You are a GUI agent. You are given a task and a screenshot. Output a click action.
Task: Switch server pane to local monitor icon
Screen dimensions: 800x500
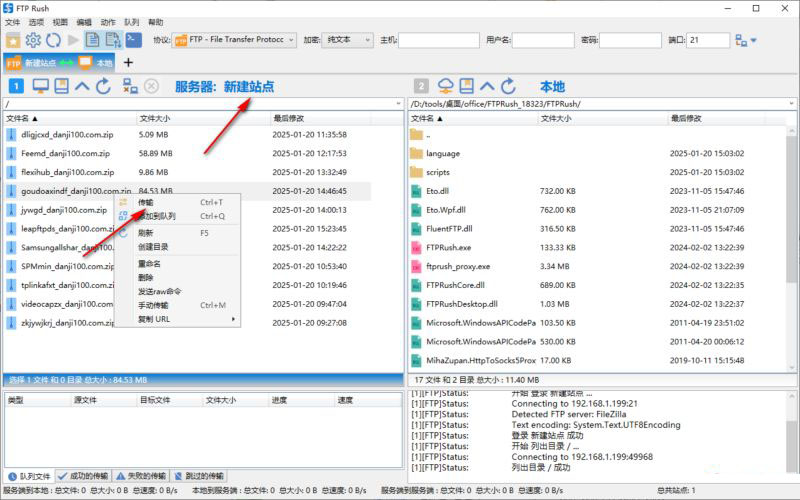coord(40,86)
